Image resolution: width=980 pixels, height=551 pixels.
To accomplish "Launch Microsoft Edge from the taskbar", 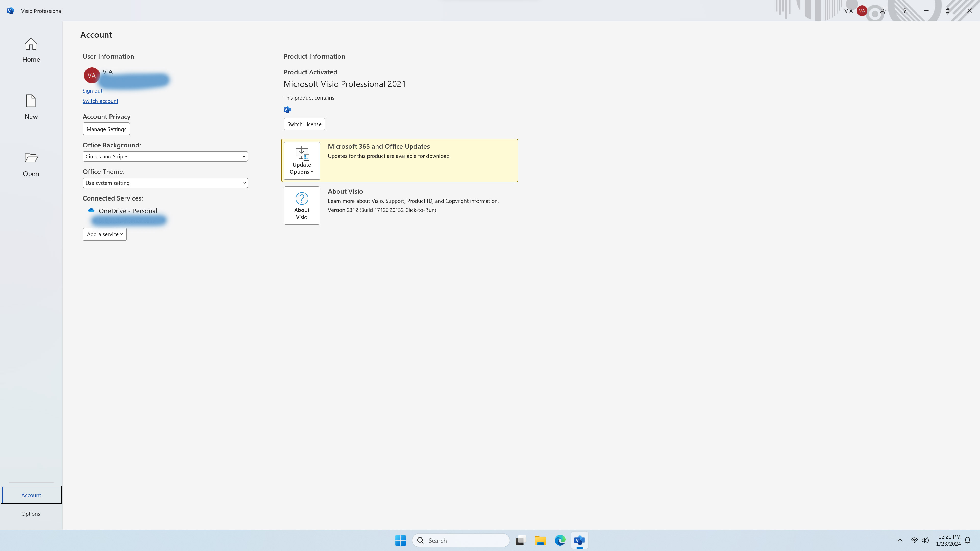I will [560, 540].
